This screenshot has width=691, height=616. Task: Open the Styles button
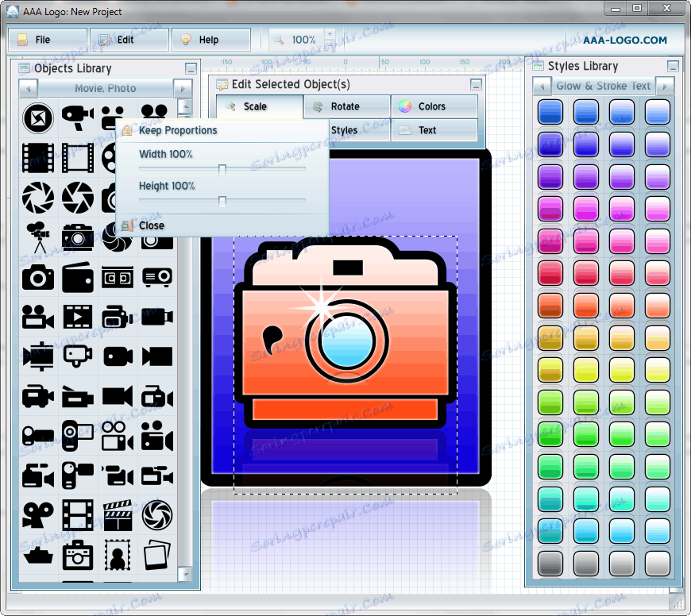pyautogui.click(x=360, y=130)
